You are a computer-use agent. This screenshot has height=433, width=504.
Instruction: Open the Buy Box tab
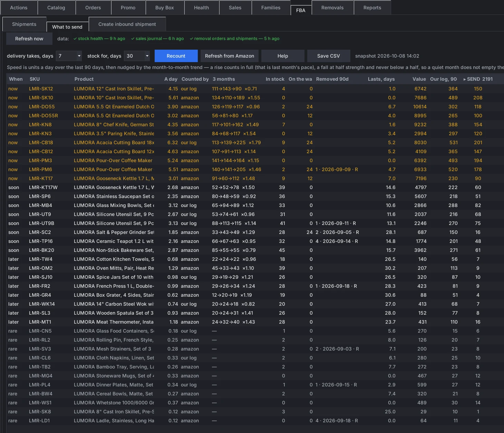coord(165,8)
